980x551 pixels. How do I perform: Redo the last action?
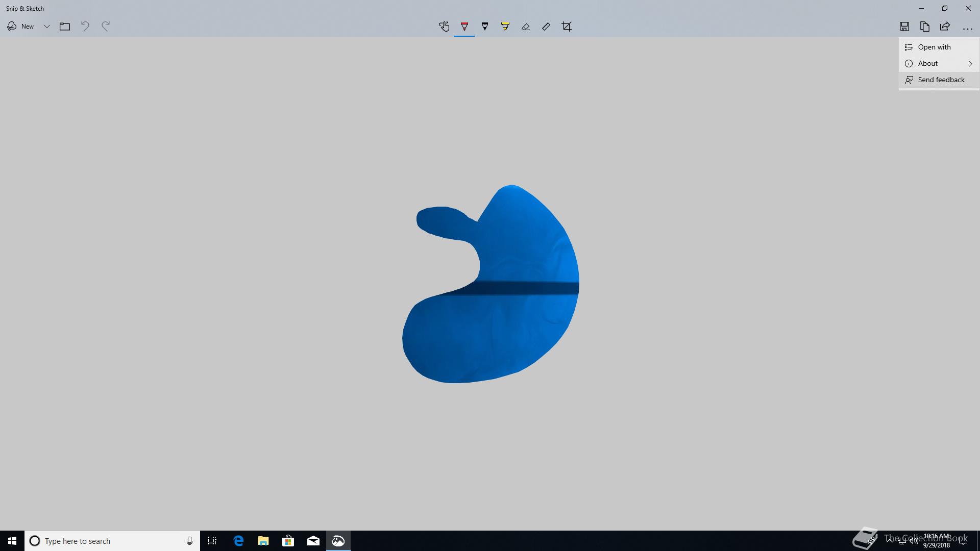pos(106,27)
